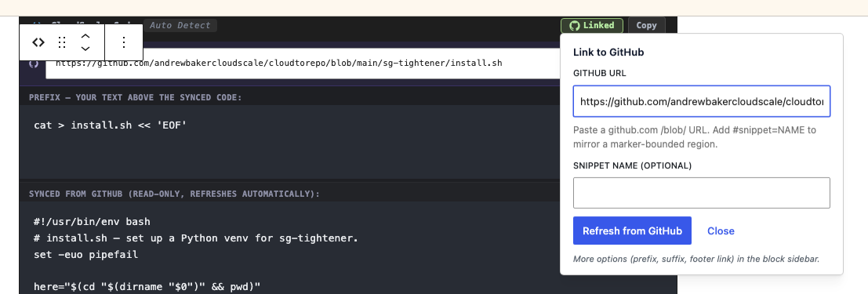Click the GitHub Linked badge
The image size is (868, 294).
pos(592,25)
